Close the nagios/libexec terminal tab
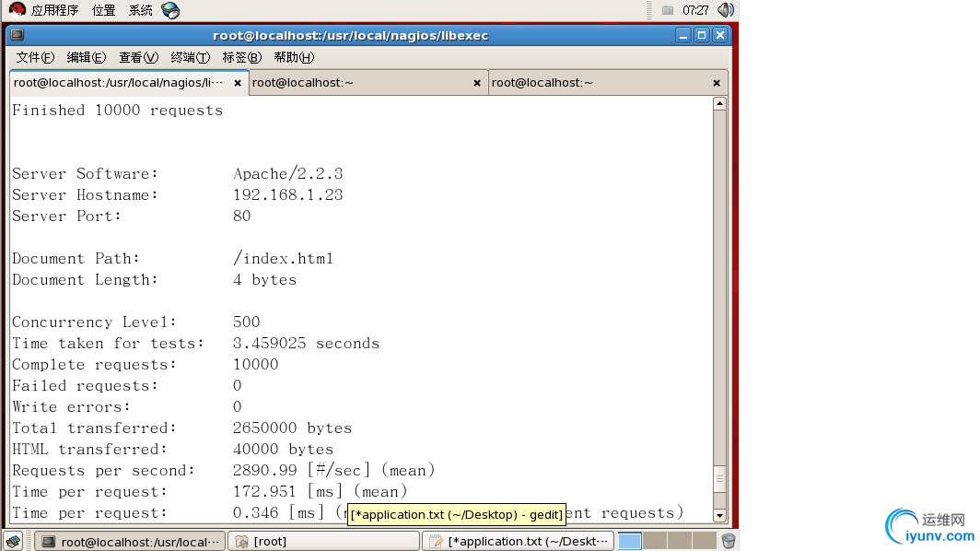This screenshot has width=980, height=551. click(x=238, y=83)
